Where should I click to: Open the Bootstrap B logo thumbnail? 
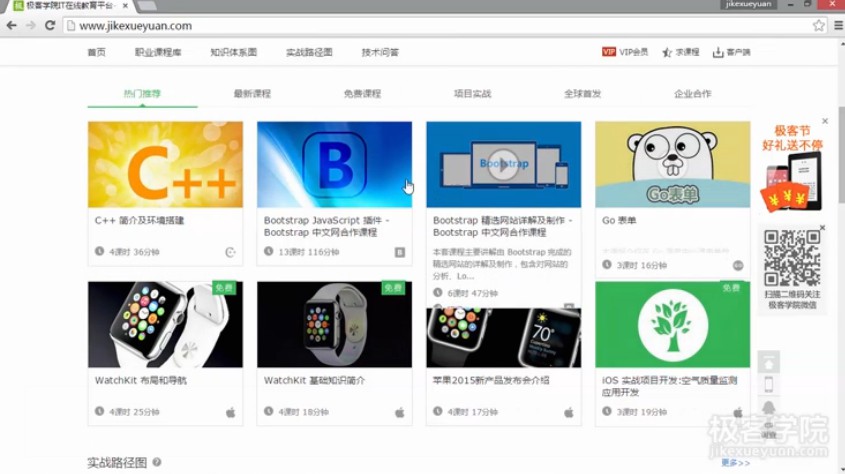point(335,164)
